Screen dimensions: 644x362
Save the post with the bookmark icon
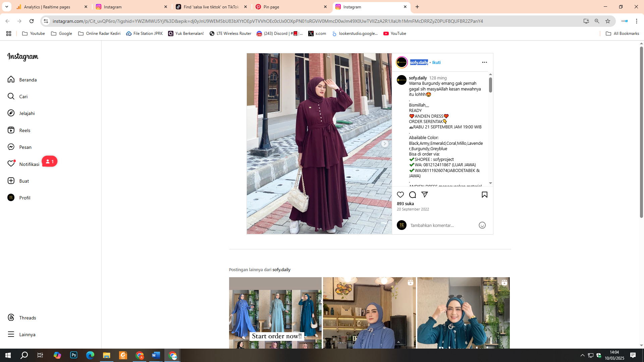tap(484, 195)
